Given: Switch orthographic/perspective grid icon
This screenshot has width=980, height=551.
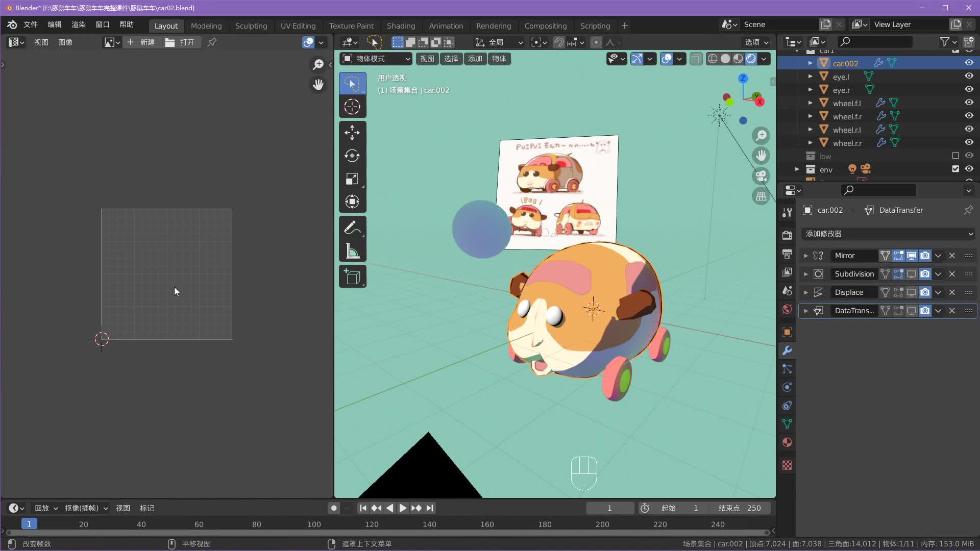Looking at the screenshot, I should click(761, 196).
